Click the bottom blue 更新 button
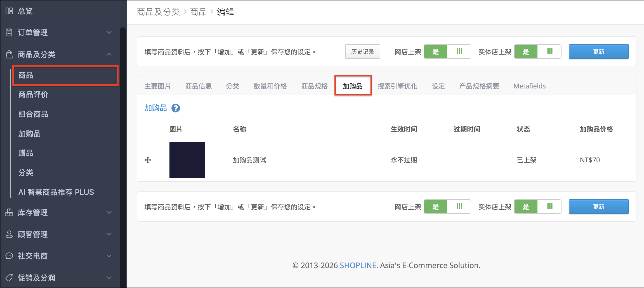Viewport: 644px width, 288px height. pos(599,207)
